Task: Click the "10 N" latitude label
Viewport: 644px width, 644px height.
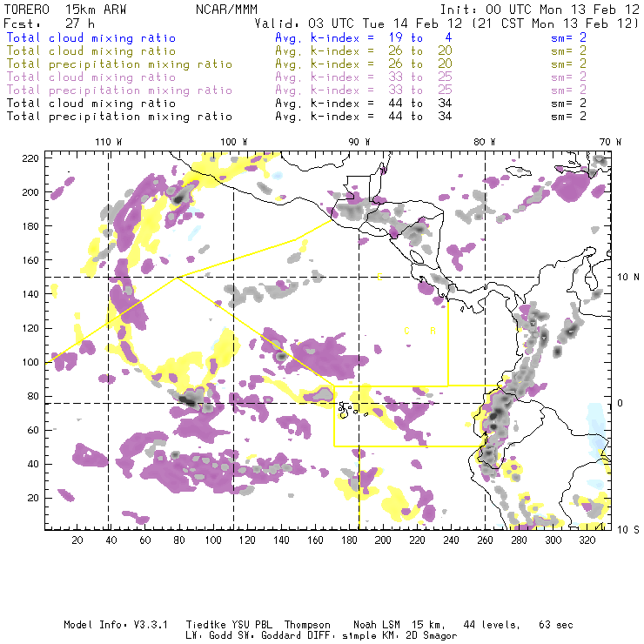Action: [x=628, y=278]
